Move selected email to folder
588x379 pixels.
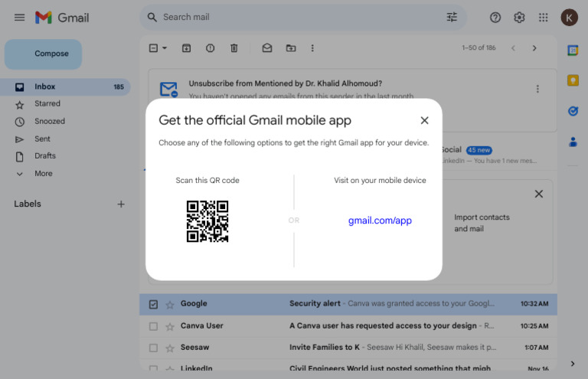coord(291,48)
